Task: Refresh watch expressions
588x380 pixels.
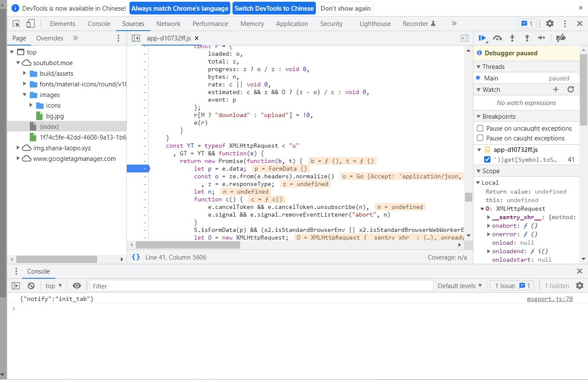Action: pos(571,89)
